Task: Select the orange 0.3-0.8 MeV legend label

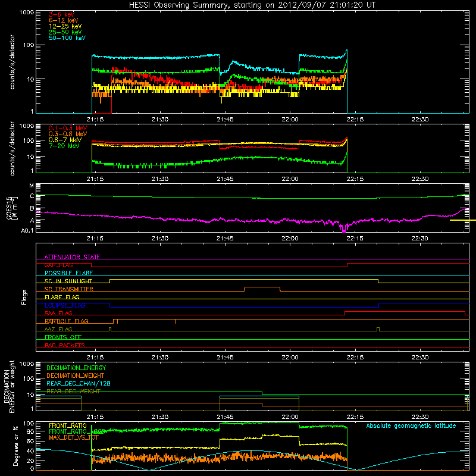Action: [x=68, y=134]
